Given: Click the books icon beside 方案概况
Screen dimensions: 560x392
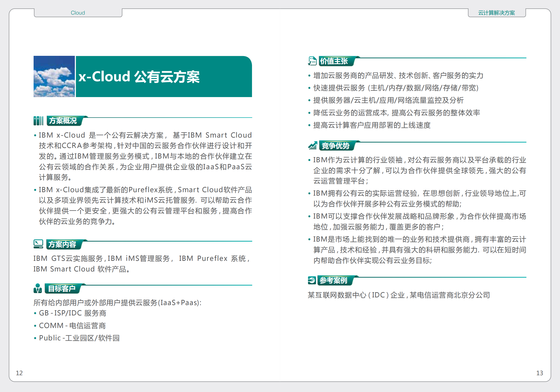Looking at the screenshot, I should click(x=38, y=121).
